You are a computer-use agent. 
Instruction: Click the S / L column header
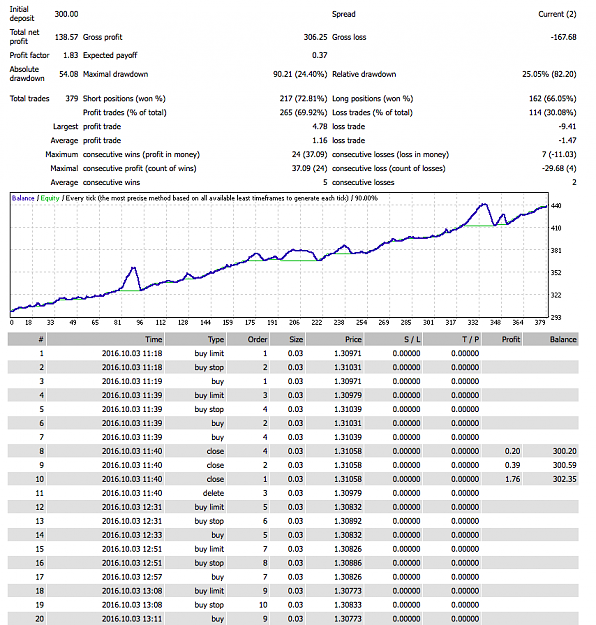tap(393, 339)
